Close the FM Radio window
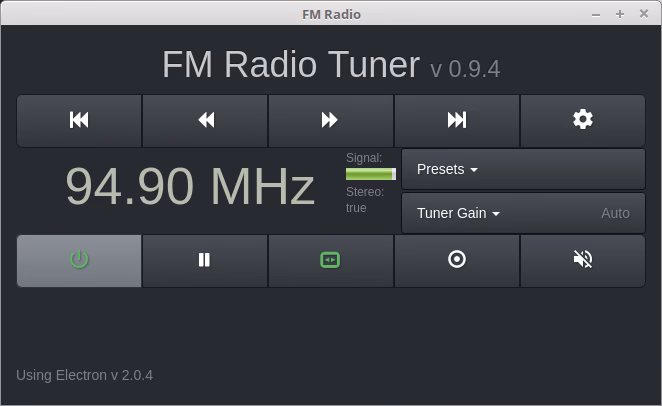Viewport: 662px width, 406px height. 644,14
